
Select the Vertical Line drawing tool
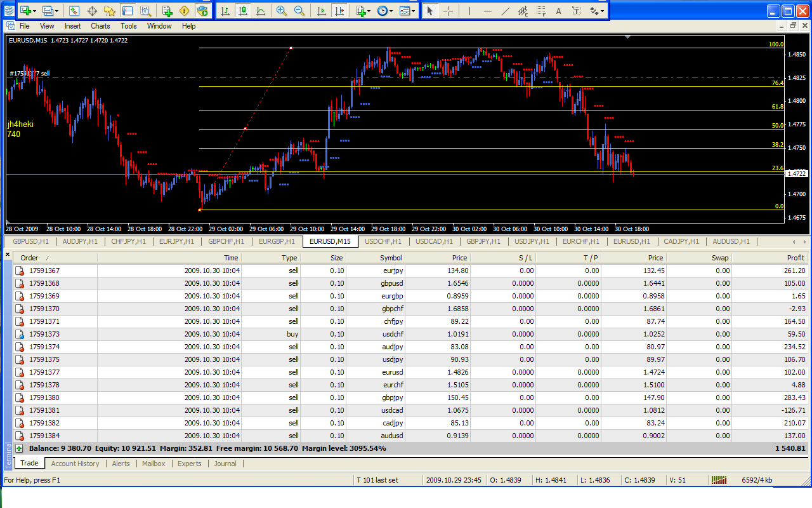[469, 10]
